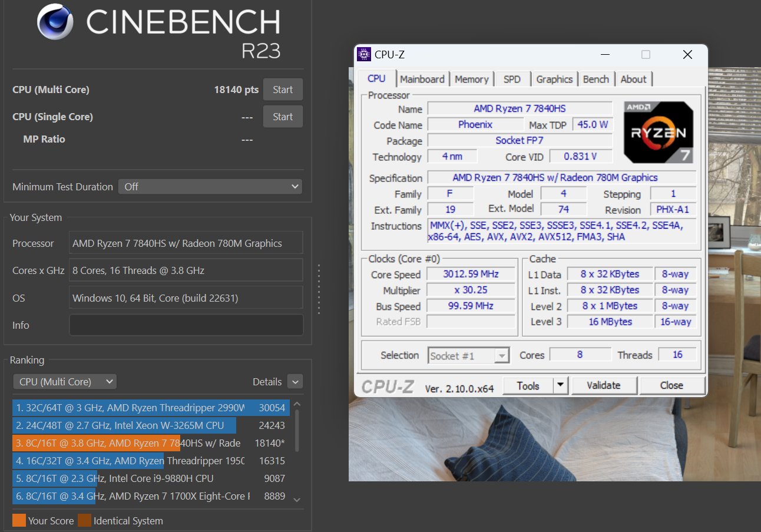Viewport: 761px width, 532px height.
Task: Click the Cores x GHz field
Action: [x=186, y=270]
